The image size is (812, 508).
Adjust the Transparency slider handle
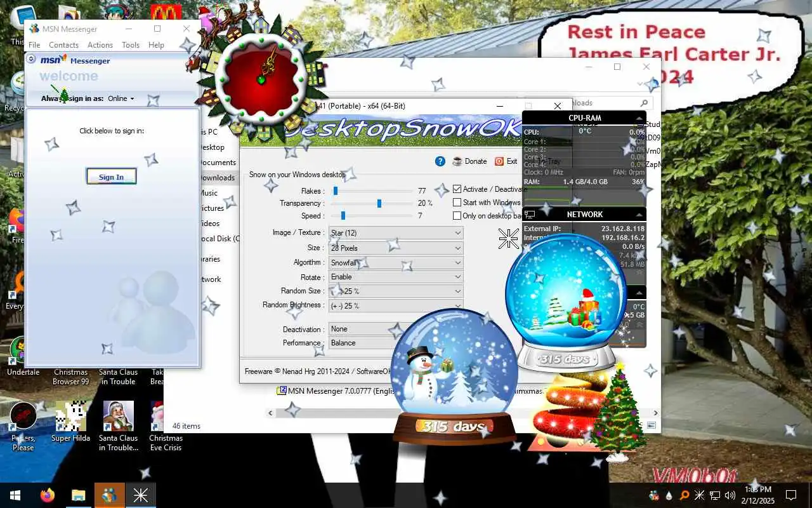379,203
